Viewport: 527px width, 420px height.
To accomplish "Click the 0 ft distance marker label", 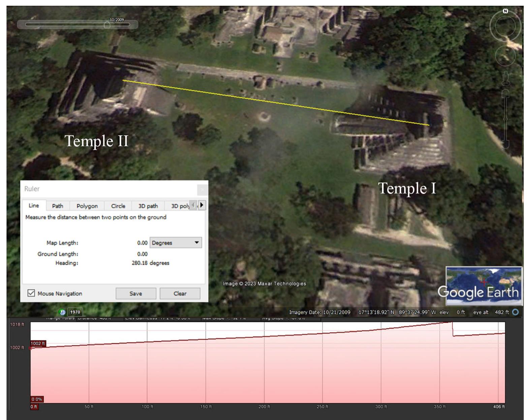I will [34, 407].
